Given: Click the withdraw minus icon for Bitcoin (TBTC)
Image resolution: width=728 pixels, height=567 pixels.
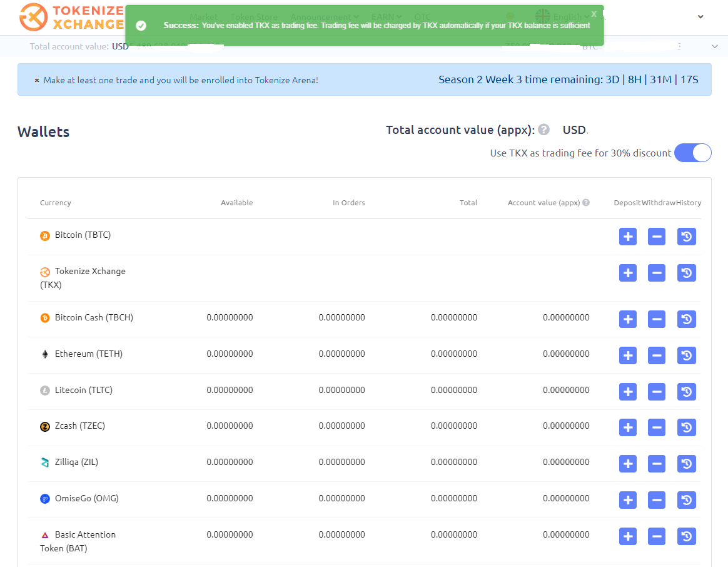Looking at the screenshot, I should (x=657, y=237).
